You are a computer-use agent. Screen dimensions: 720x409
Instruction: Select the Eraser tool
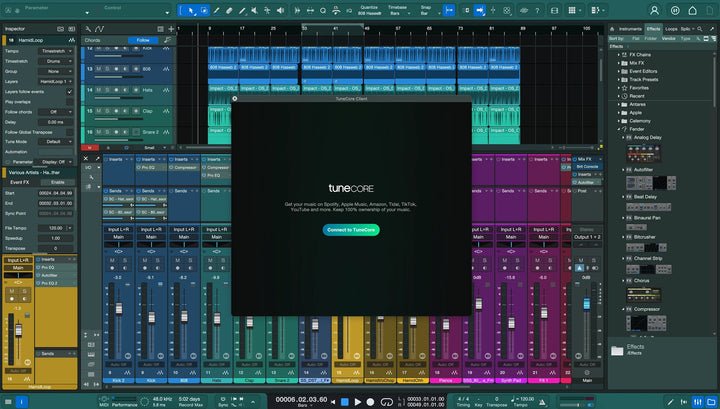pos(229,10)
